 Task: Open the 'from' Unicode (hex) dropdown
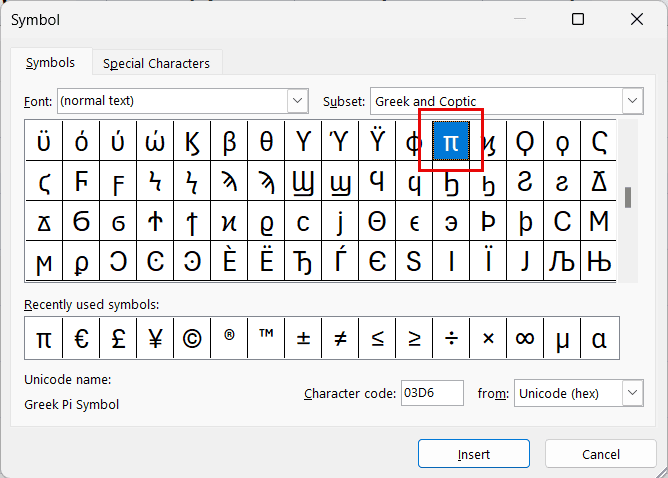(x=631, y=394)
